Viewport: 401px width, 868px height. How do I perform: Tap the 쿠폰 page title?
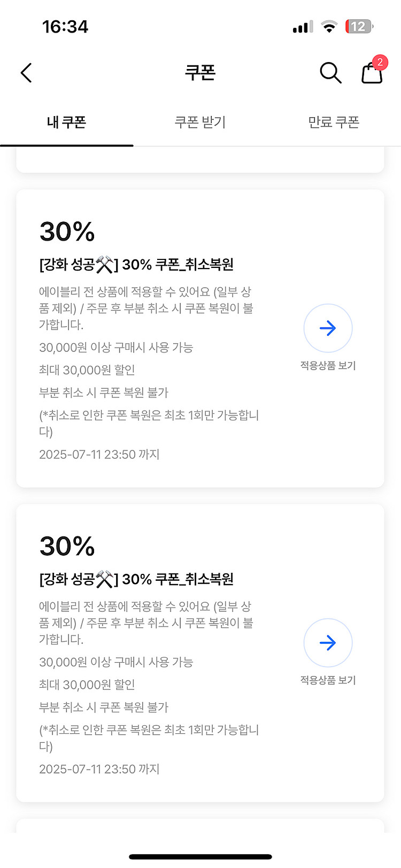click(x=200, y=73)
